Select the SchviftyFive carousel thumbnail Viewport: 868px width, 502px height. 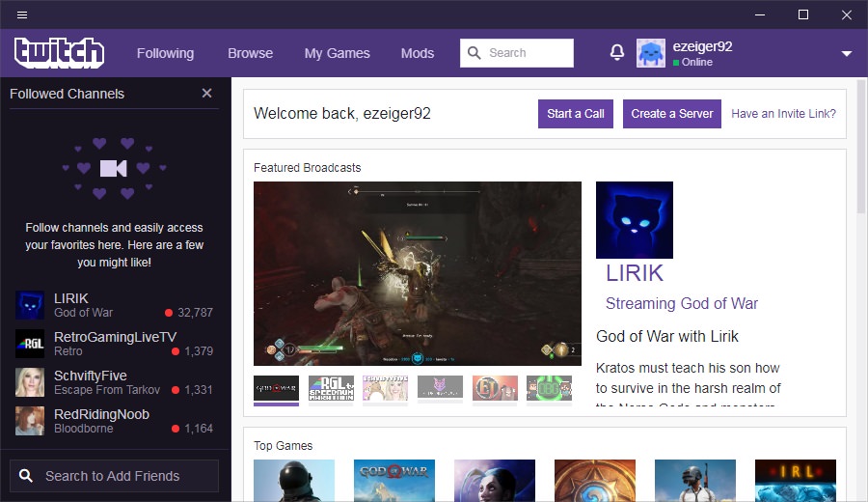coord(385,388)
